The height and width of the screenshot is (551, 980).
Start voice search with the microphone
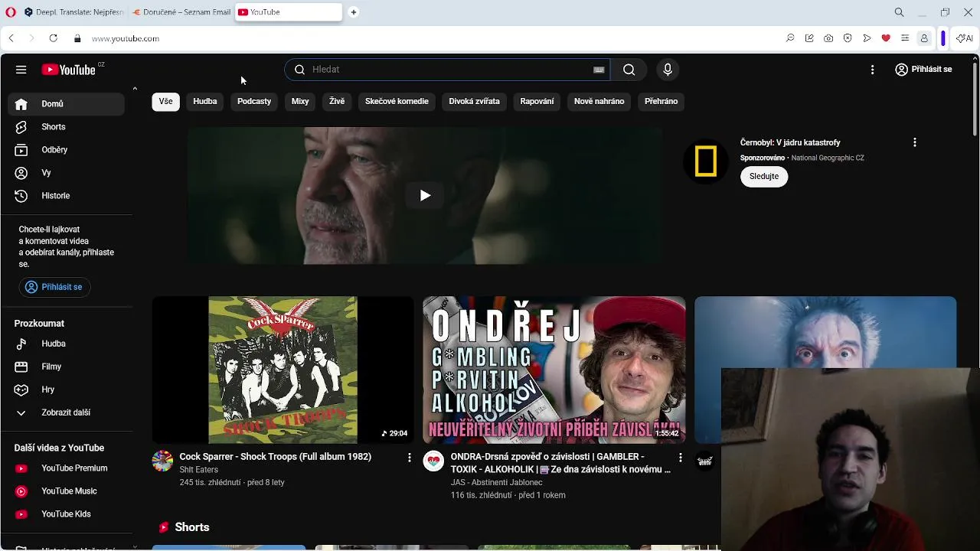coord(668,70)
